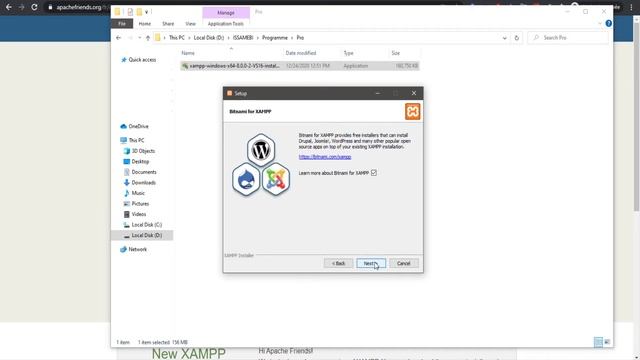Click the Setup title bar icon
This screenshot has width=640, height=360.
coord(229,93)
